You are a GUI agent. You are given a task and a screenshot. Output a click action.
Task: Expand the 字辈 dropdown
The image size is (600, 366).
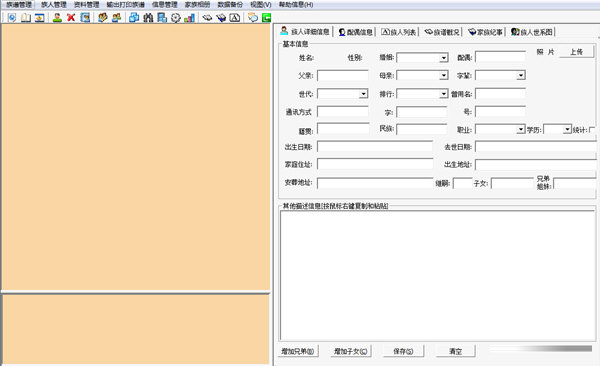coord(521,75)
